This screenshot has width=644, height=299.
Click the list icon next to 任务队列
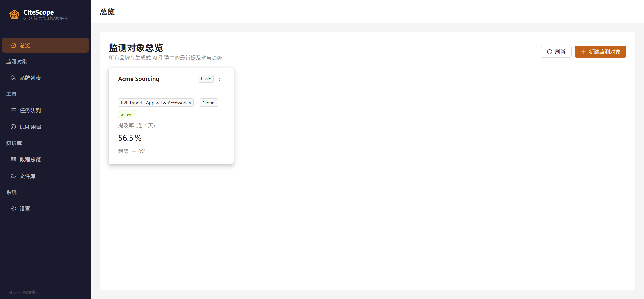(x=13, y=110)
